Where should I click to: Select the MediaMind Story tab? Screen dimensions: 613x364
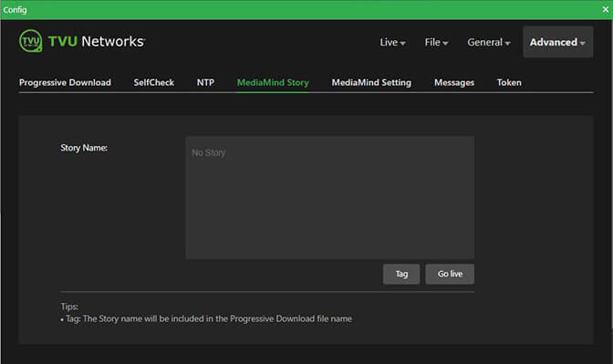[x=273, y=82]
